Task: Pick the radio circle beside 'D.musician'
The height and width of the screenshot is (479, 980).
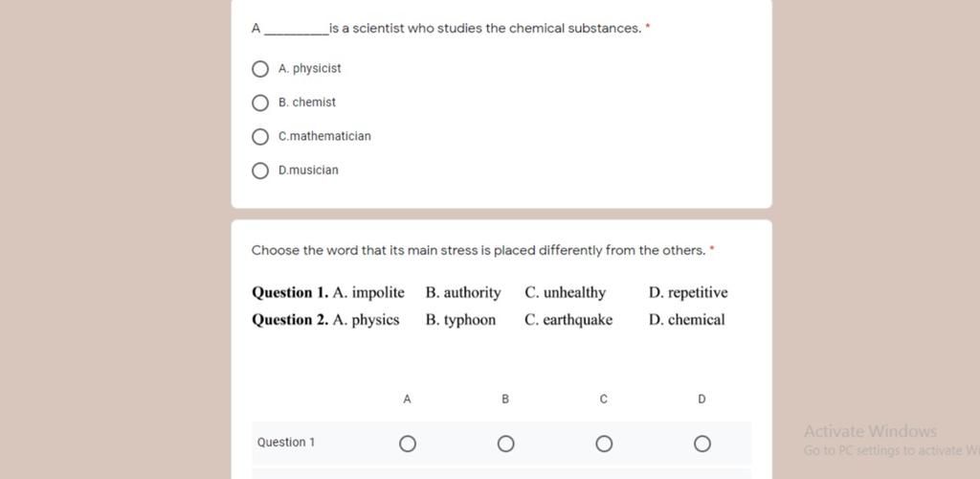Action: pos(260,171)
